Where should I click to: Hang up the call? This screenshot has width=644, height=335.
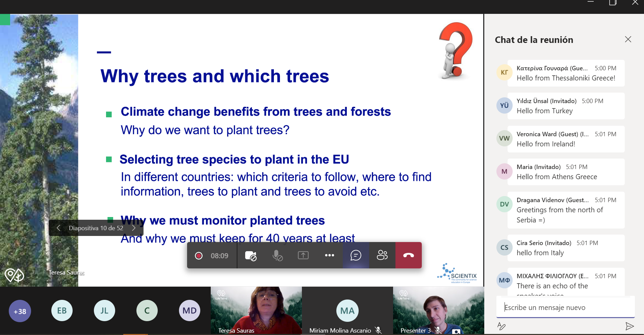coord(409,255)
